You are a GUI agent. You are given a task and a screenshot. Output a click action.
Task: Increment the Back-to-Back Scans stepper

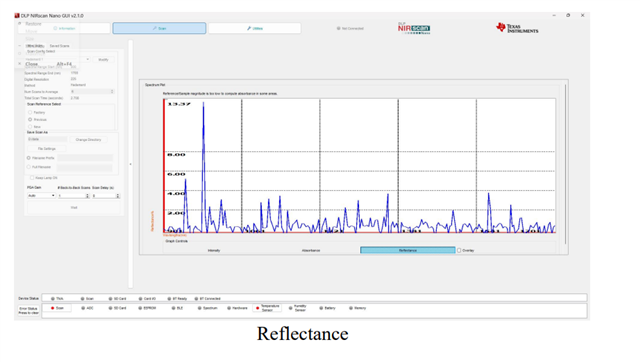[x=87, y=195]
